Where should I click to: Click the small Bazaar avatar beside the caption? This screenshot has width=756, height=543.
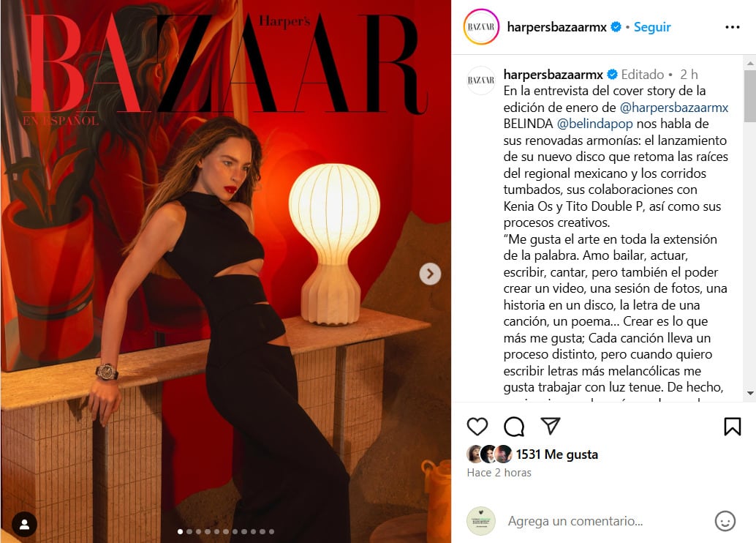click(481, 80)
